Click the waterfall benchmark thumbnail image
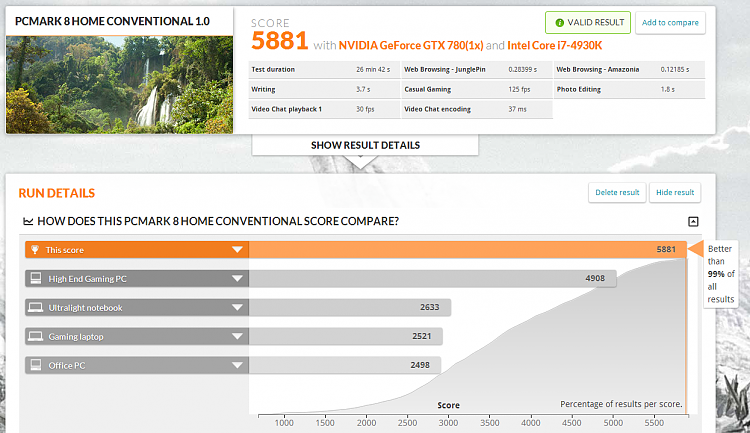This screenshot has height=433, width=750. (x=120, y=85)
